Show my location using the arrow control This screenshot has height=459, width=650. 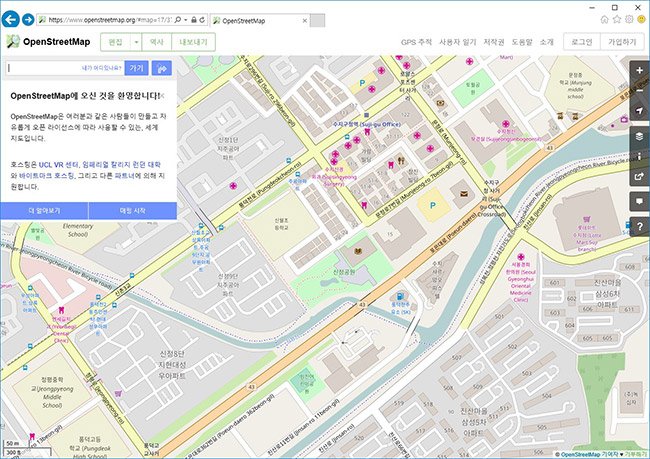click(639, 110)
